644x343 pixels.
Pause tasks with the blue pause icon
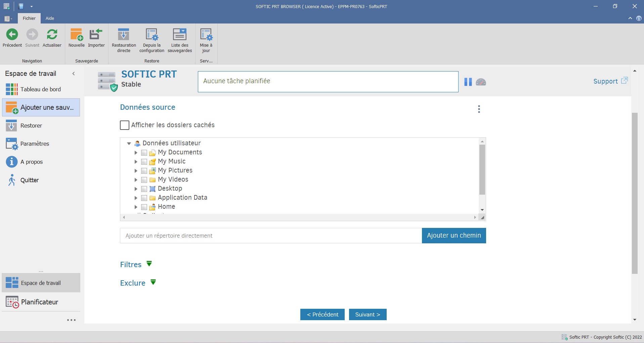click(x=468, y=82)
